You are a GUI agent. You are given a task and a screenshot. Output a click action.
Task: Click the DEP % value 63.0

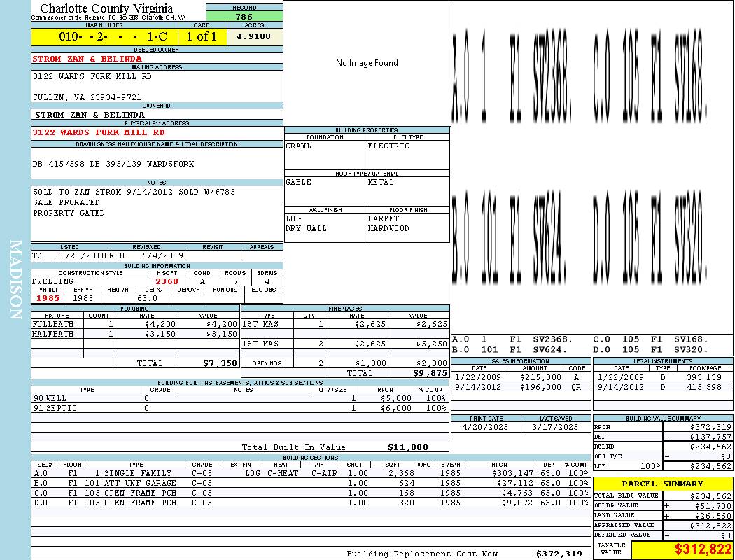tap(147, 298)
